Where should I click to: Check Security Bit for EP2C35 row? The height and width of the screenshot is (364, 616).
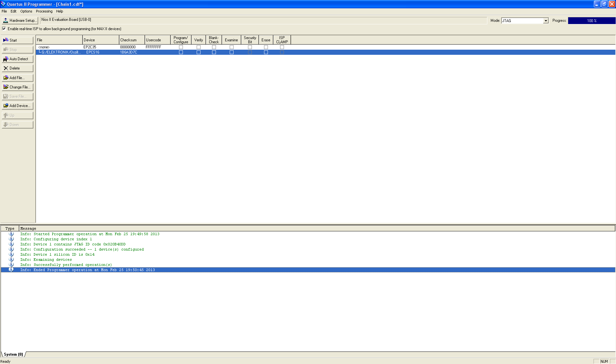pyautogui.click(x=250, y=47)
